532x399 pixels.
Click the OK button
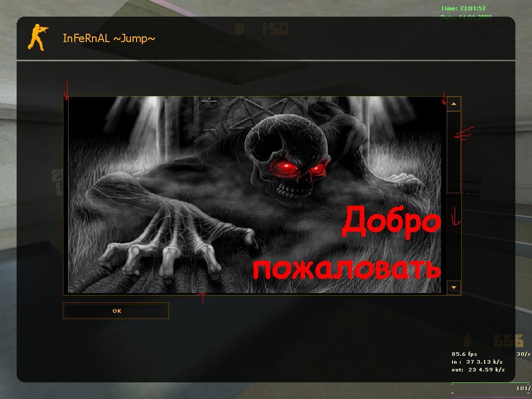pos(116,311)
